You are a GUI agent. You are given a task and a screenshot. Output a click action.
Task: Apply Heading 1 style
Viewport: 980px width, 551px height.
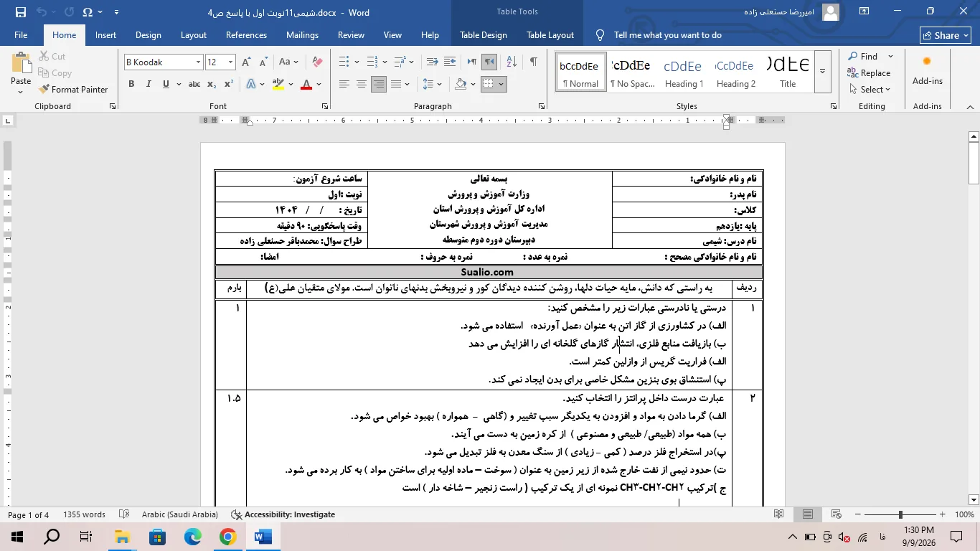pos(683,70)
